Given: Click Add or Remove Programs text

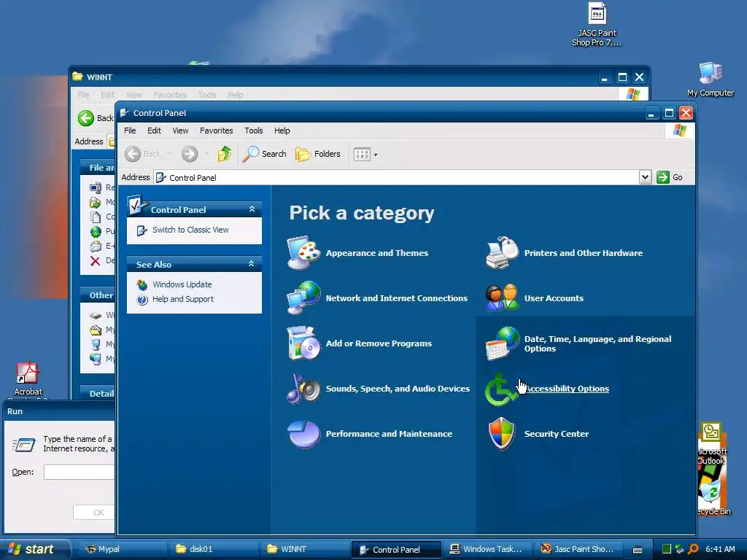Looking at the screenshot, I should pyautogui.click(x=379, y=343).
